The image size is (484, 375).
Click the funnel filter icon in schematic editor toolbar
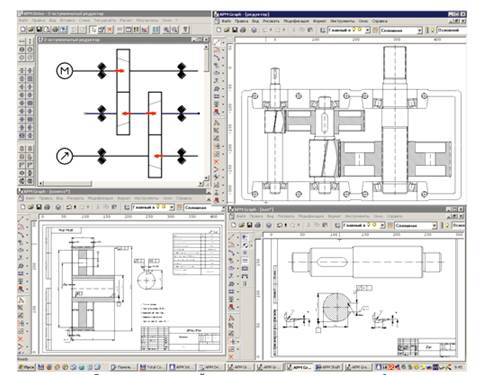click(186, 29)
